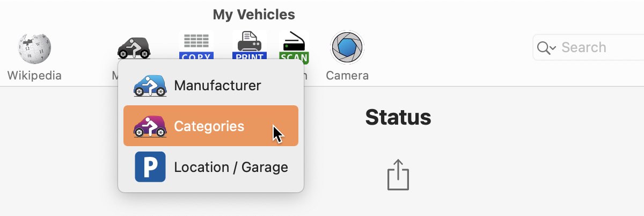The height and width of the screenshot is (216, 644).
Task: Click the blue car Manufacturer icon
Action: pos(150,85)
